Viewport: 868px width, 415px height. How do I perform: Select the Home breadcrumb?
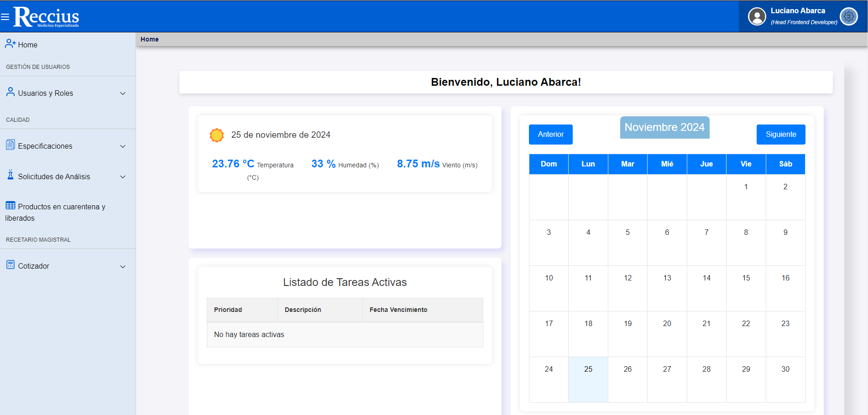coord(150,39)
